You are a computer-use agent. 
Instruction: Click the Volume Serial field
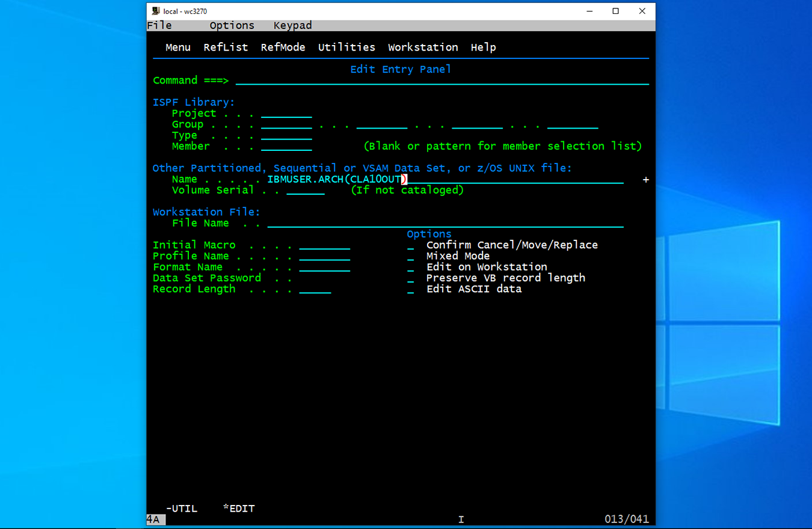pos(306,191)
